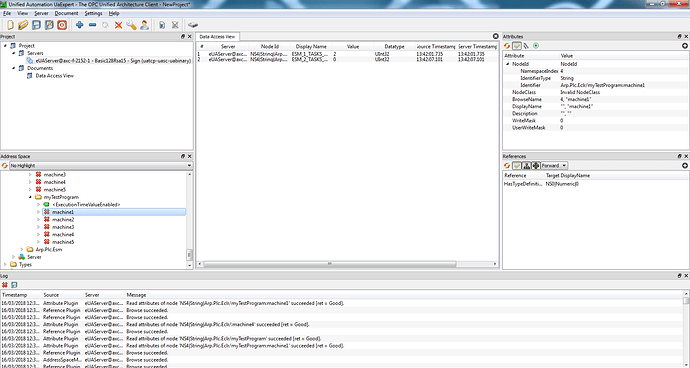Open the Document menu
This screenshot has height=368, width=690.
pos(66,14)
